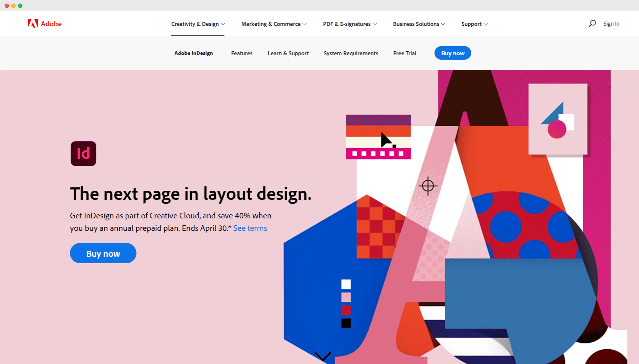
Task: Click the Adobe logo icon
Action: tap(33, 24)
